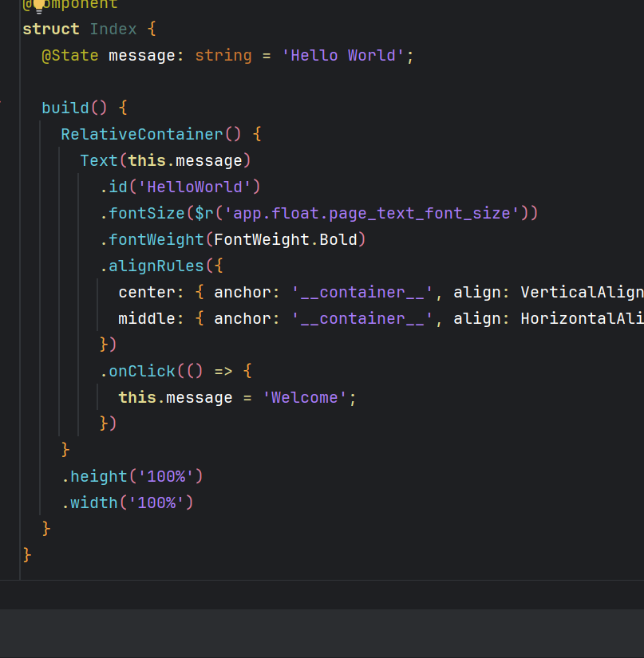644x658 pixels.
Task: Click the 'RelativeContainer' component name
Action: click(142, 135)
